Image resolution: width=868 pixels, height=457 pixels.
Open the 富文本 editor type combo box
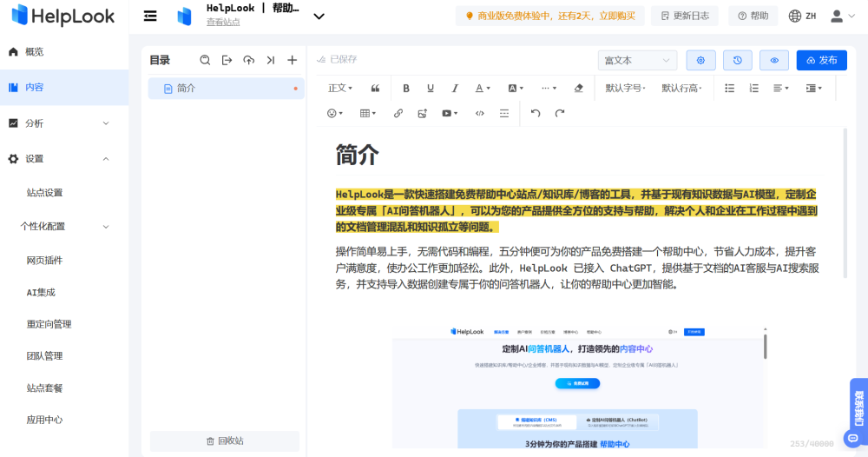click(637, 60)
